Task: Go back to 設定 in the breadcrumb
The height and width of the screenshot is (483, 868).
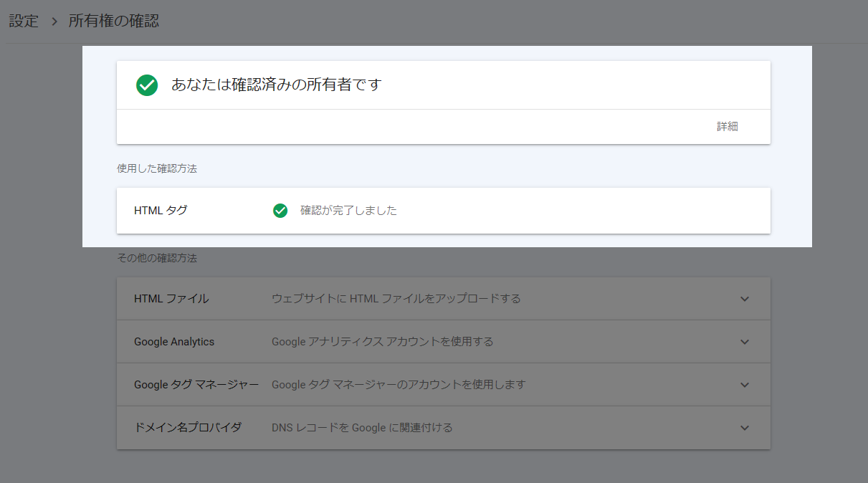Action: pos(24,21)
